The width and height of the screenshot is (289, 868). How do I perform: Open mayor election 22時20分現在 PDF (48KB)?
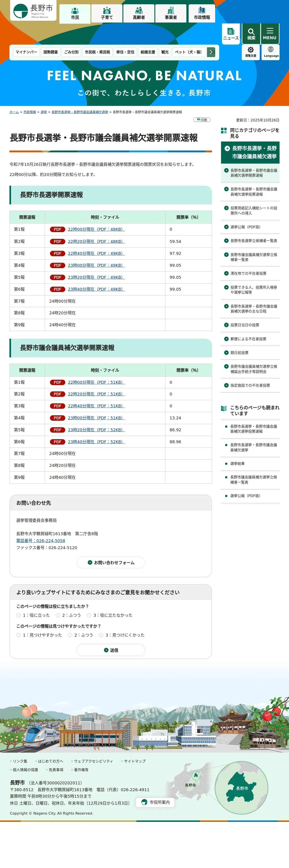(96, 241)
